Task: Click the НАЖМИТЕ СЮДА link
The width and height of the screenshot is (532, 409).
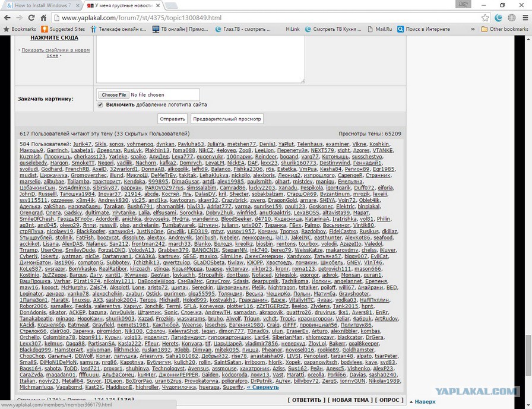Action: pyautogui.click(x=54, y=38)
